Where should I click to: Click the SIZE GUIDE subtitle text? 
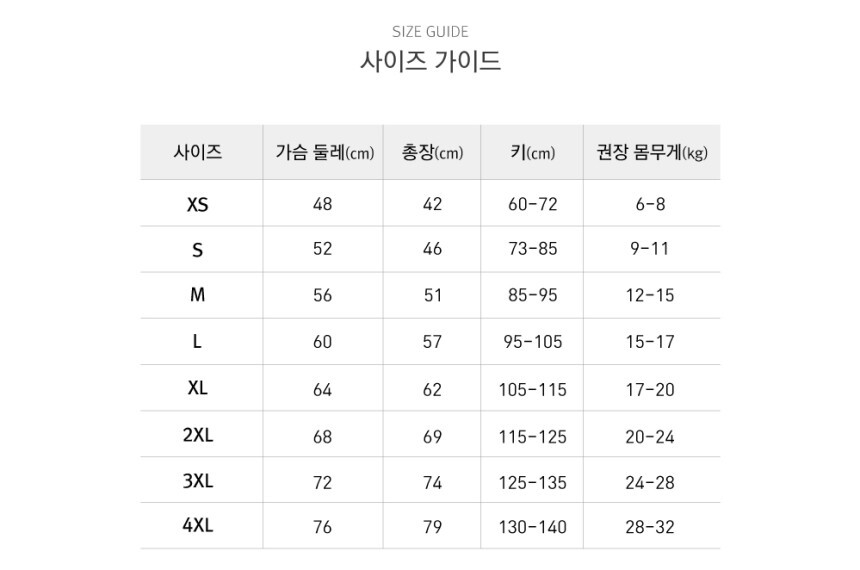pos(430,32)
